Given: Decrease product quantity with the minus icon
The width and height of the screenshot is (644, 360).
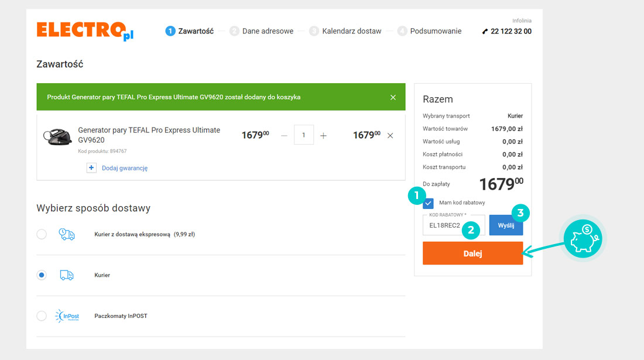Looking at the screenshot, I should (x=284, y=135).
